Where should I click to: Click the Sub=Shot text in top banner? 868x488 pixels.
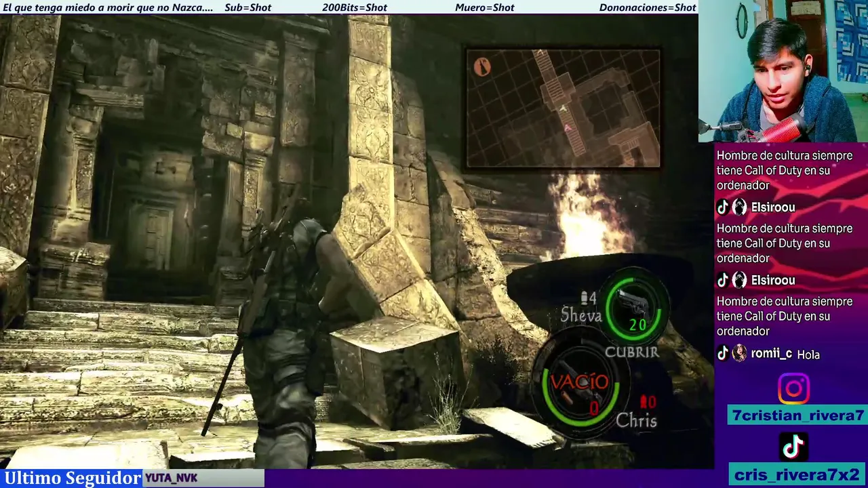click(x=248, y=7)
